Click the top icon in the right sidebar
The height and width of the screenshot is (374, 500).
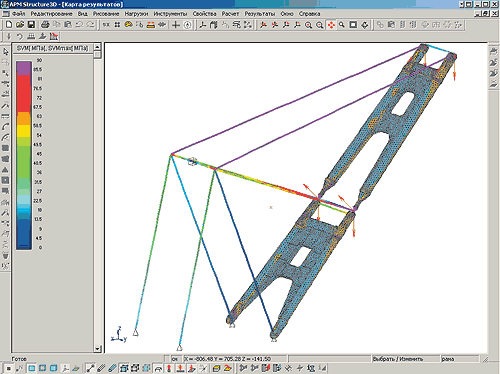click(x=494, y=52)
